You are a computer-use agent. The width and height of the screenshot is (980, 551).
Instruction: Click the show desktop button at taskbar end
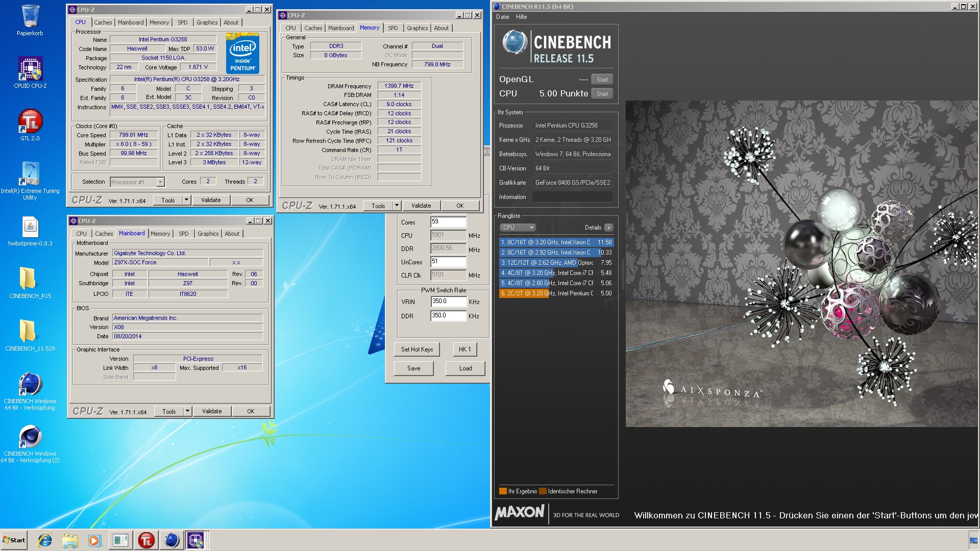[x=973, y=540]
